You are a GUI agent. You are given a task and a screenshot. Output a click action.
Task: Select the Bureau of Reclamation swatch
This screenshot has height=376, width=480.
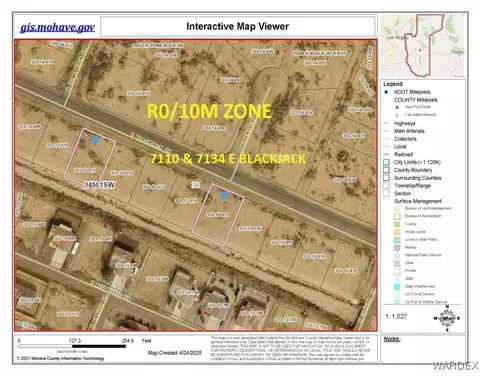(397, 216)
